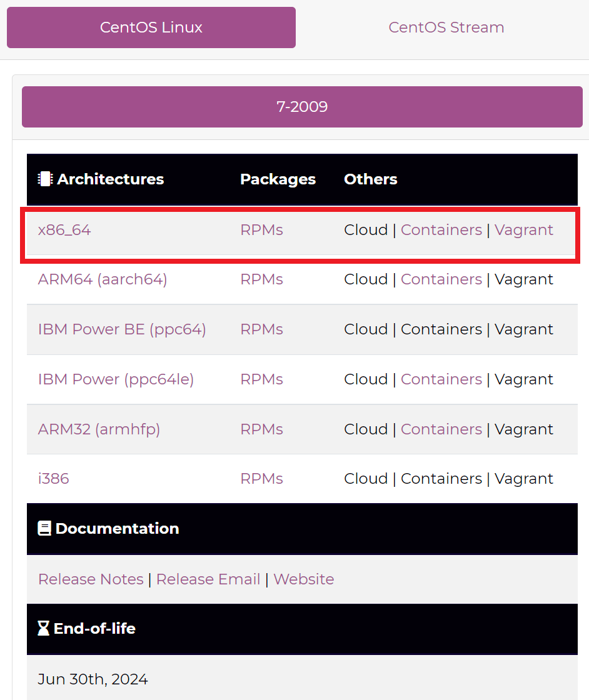Collapse the 7-2009 release section

tap(302, 107)
